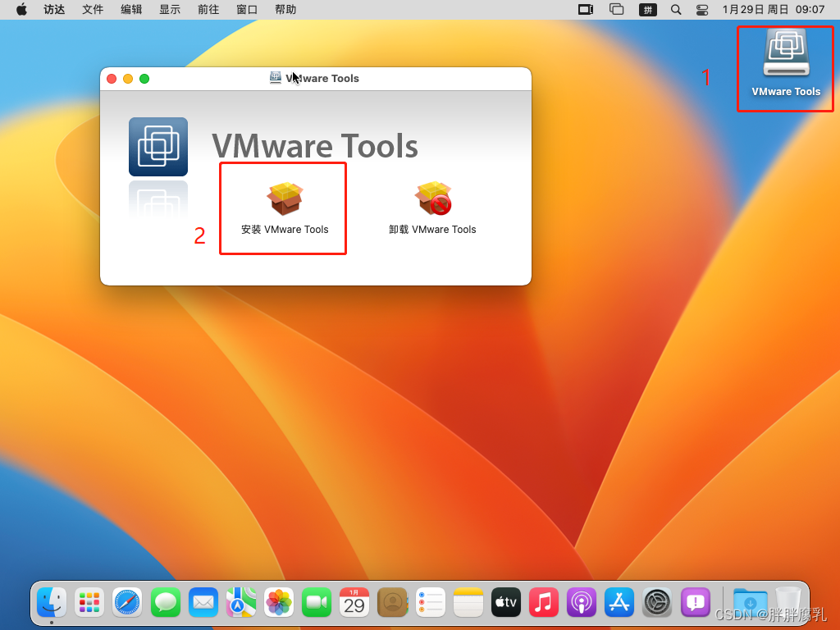The image size is (840, 630).
Task: Open the 卸载 VMware Tools uninstaller package
Action: tap(433, 208)
